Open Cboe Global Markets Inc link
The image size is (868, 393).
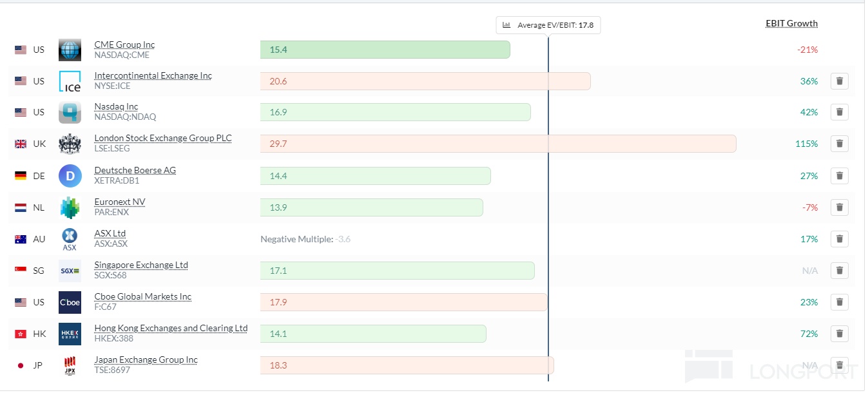click(142, 296)
